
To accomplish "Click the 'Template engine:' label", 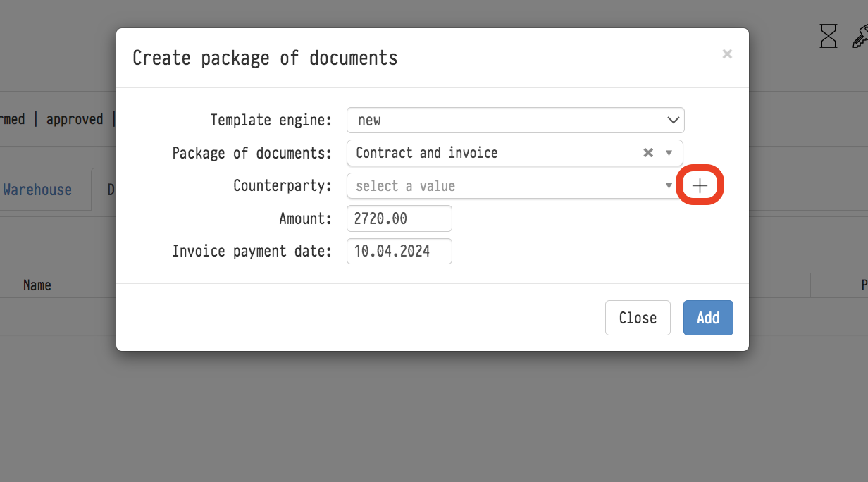I will pos(271,121).
